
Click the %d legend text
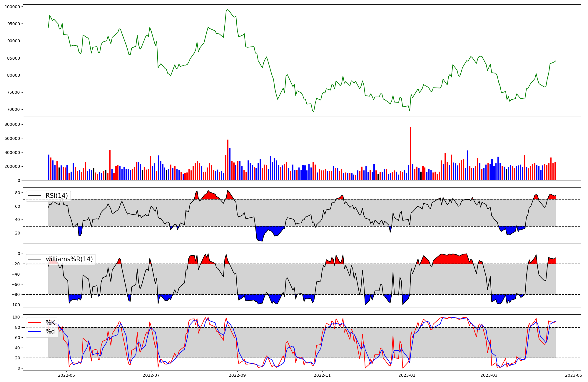[x=50, y=331]
